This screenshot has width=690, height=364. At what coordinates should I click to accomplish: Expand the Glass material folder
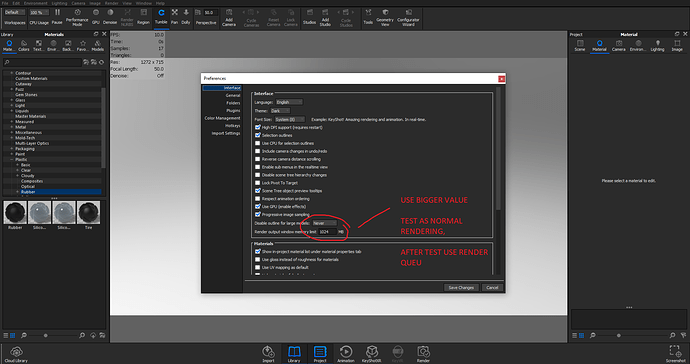coord(12,100)
